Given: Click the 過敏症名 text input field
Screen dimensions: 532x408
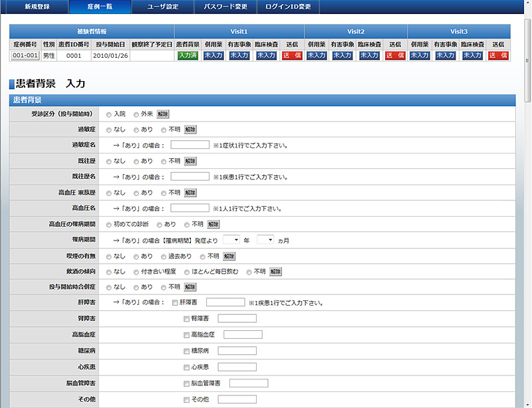Looking at the screenshot, I should coord(190,145).
